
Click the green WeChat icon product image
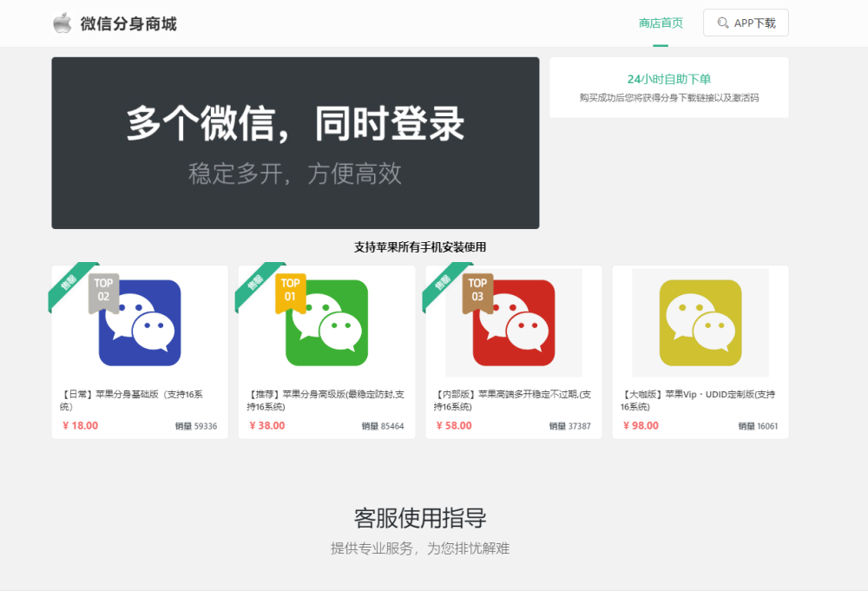click(x=326, y=323)
